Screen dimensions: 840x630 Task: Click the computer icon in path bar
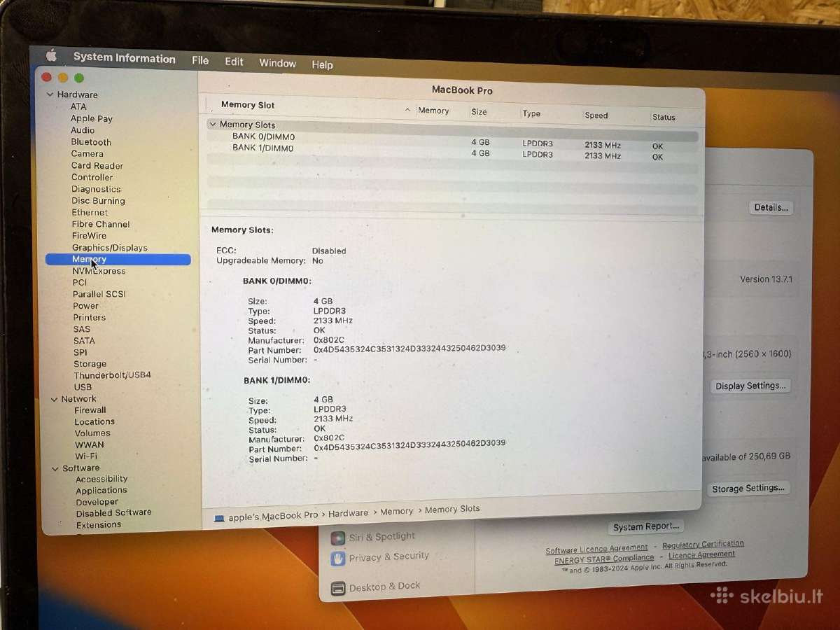click(x=219, y=519)
